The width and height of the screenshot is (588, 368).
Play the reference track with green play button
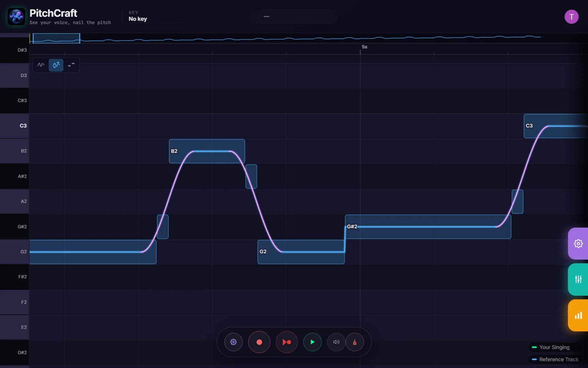tap(312, 342)
